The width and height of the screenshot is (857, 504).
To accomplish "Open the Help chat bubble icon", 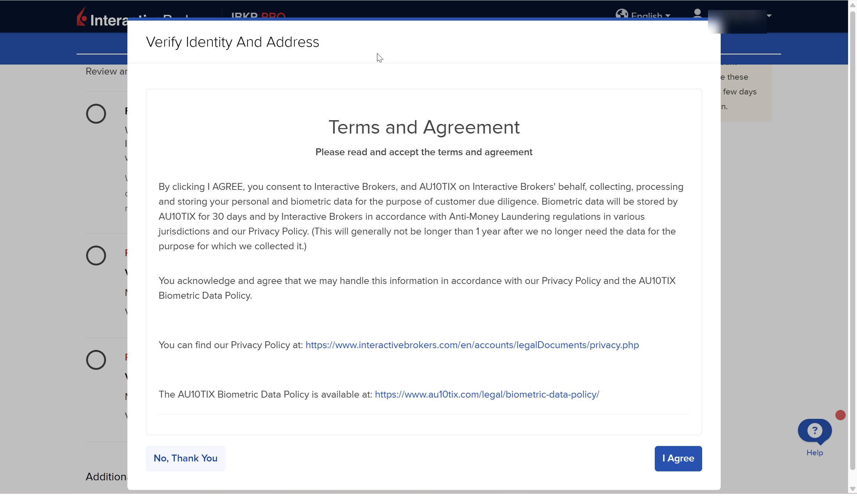I will (x=814, y=431).
